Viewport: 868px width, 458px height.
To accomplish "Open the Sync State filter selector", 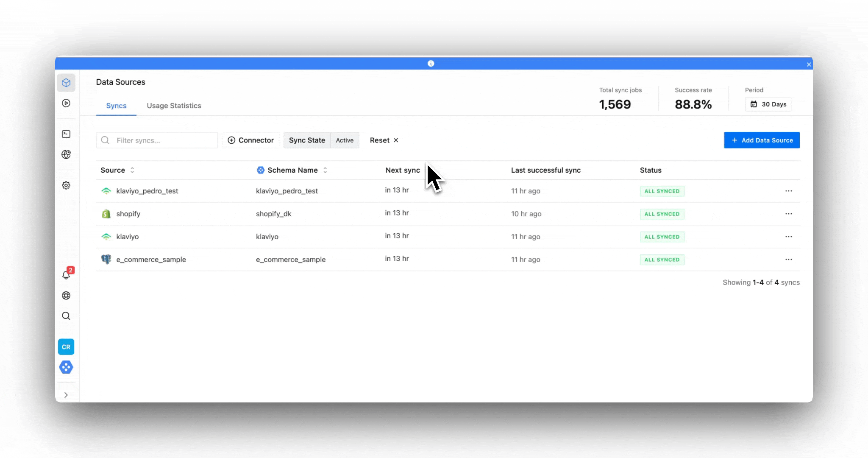I will (306, 140).
